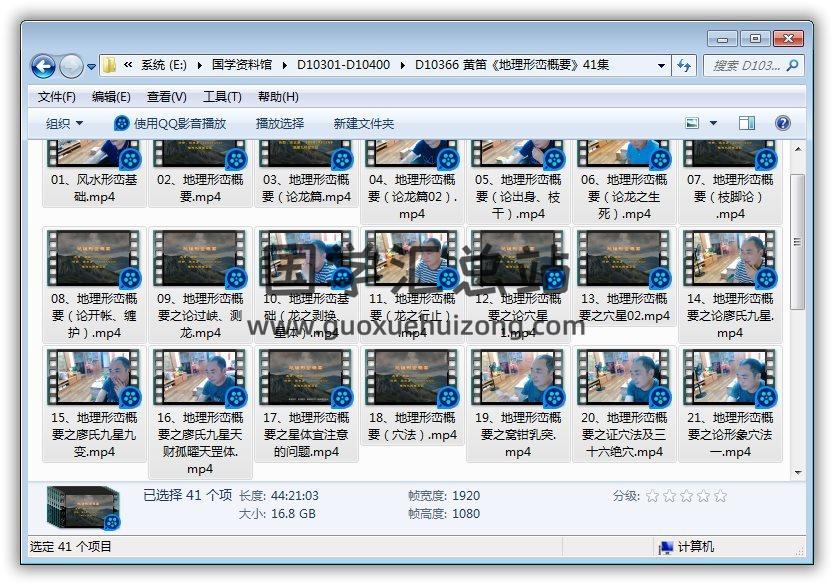
Task: Open the 文件(F) menu
Action: tap(57, 97)
